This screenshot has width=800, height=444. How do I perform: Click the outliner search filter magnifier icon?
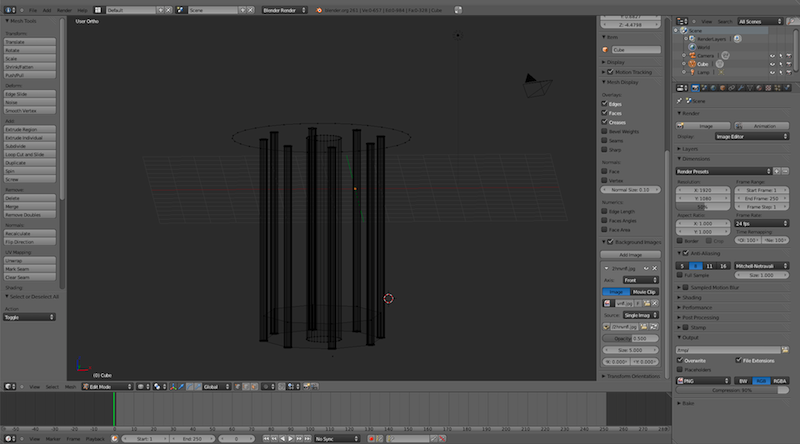(x=791, y=21)
